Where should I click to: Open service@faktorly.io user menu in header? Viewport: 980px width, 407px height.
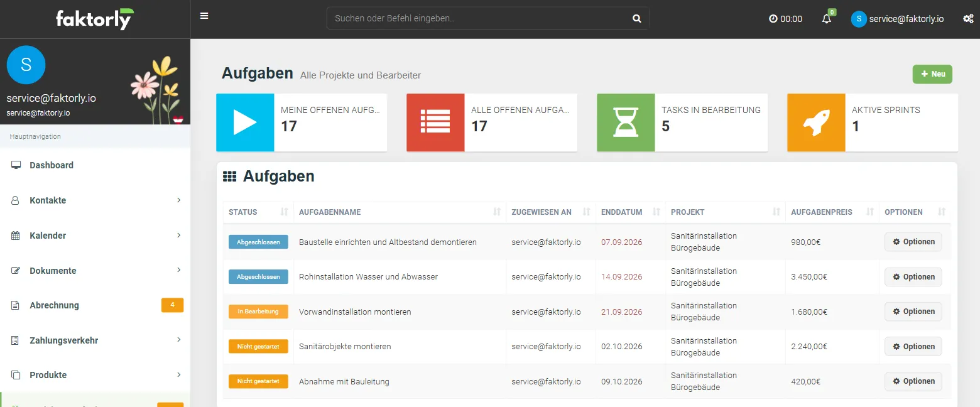point(898,19)
